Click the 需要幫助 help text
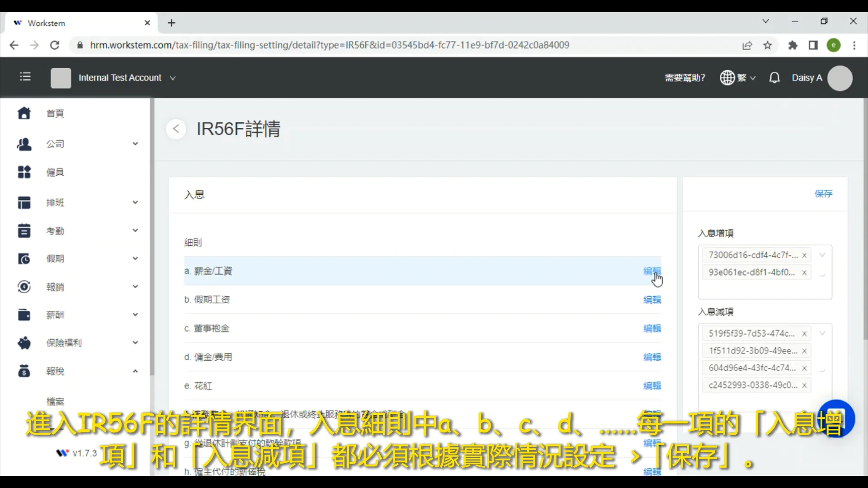868x488 pixels. pyautogui.click(x=684, y=78)
